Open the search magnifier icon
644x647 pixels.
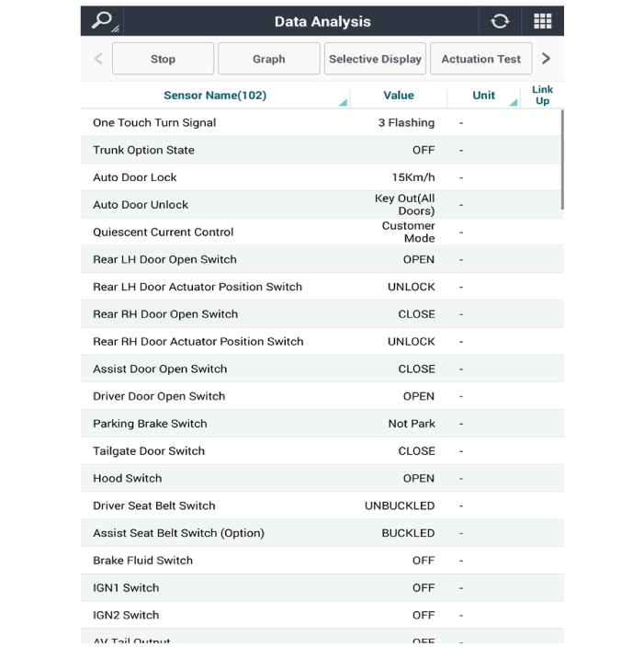pos(102,21)
